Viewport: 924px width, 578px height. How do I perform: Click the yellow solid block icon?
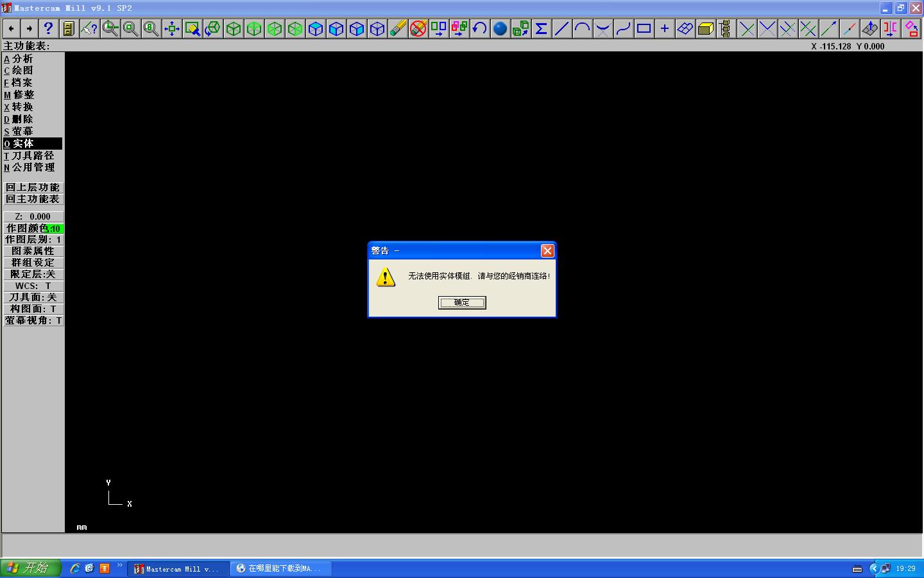tap(706, 28)
